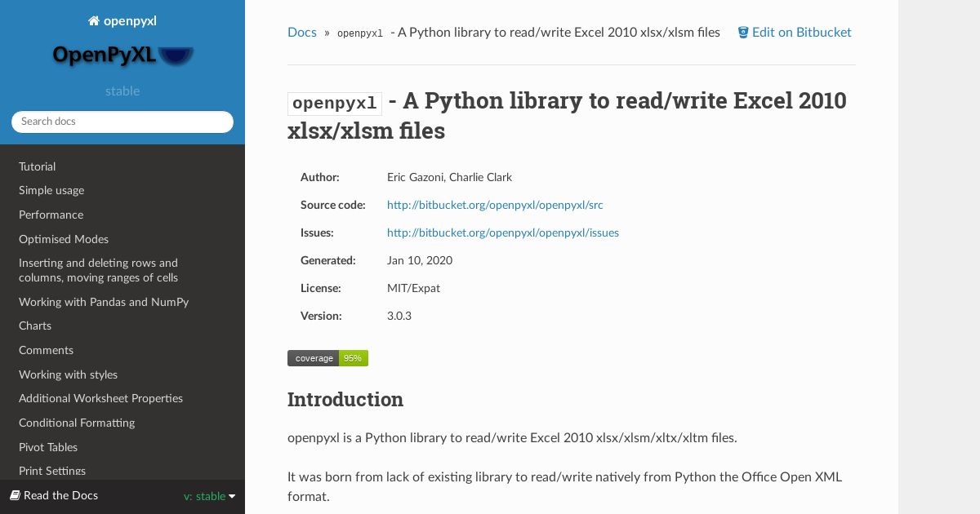Click the MIT/Expat license text
This screenshot has height=514, width=980.
pyautogui.click(x=413, y=288)
